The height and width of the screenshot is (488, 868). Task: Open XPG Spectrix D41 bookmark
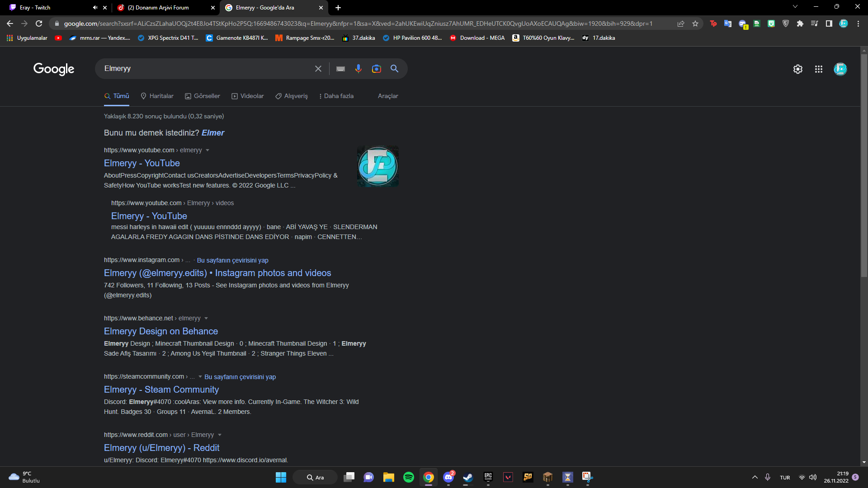pos(168,38)
